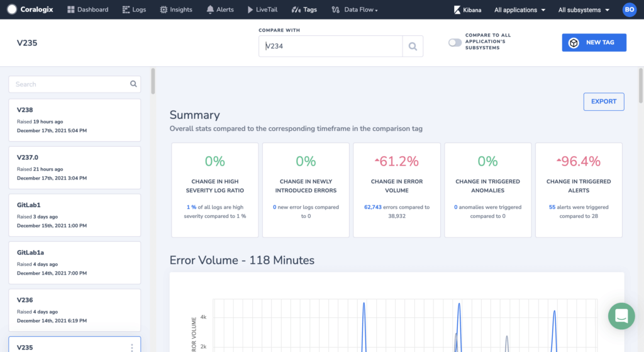This screenshot has width=644, height=352.
Task: Click the EXPORT button
Action: (x=604, y=101)
